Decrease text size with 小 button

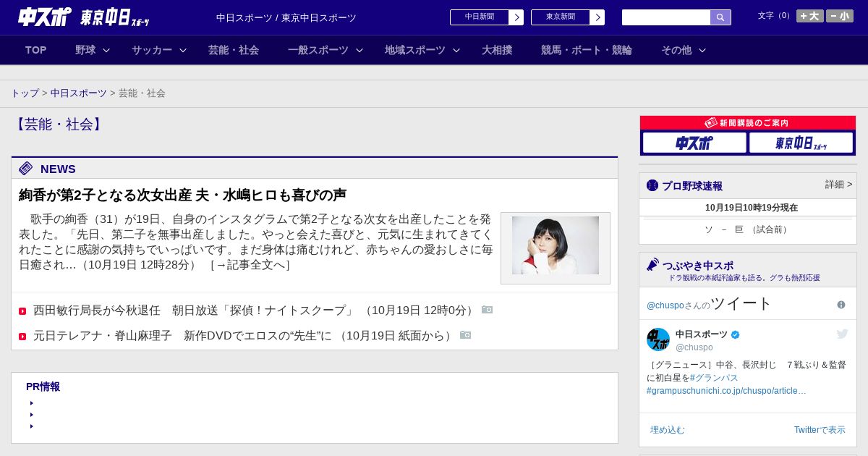(x=840, y=16)
